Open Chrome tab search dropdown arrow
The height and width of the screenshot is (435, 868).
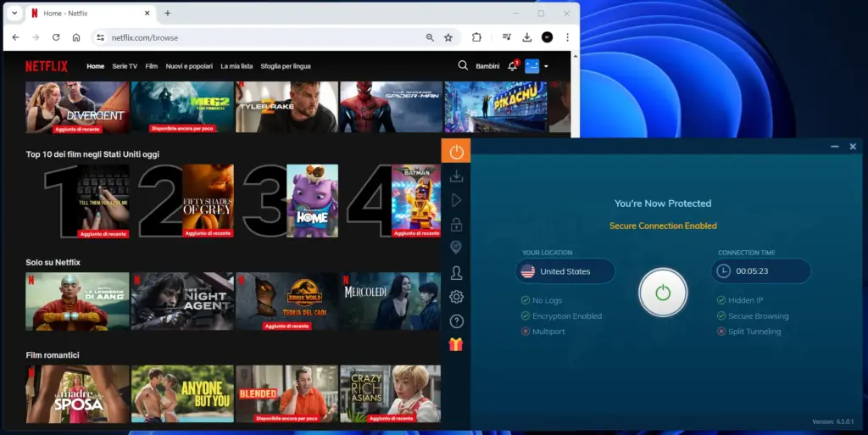pyautogui.click(x=14, y=13)
